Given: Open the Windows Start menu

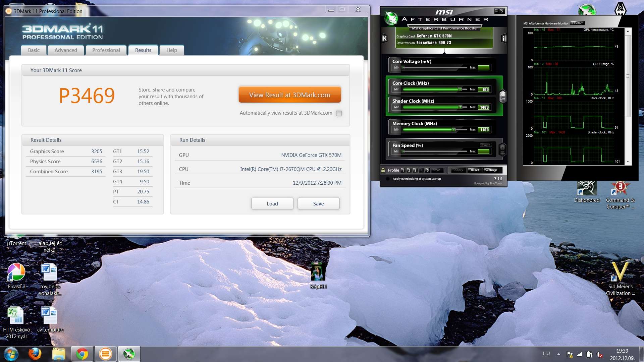Looking at the screenshot, I should coord(11,354).
